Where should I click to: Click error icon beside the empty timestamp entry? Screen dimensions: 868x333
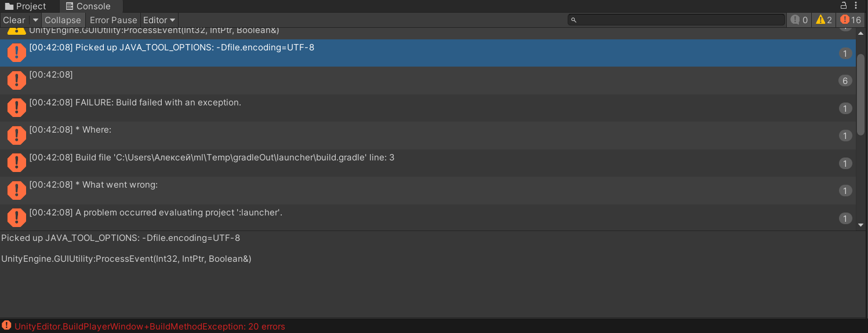(x=16, y=80)
